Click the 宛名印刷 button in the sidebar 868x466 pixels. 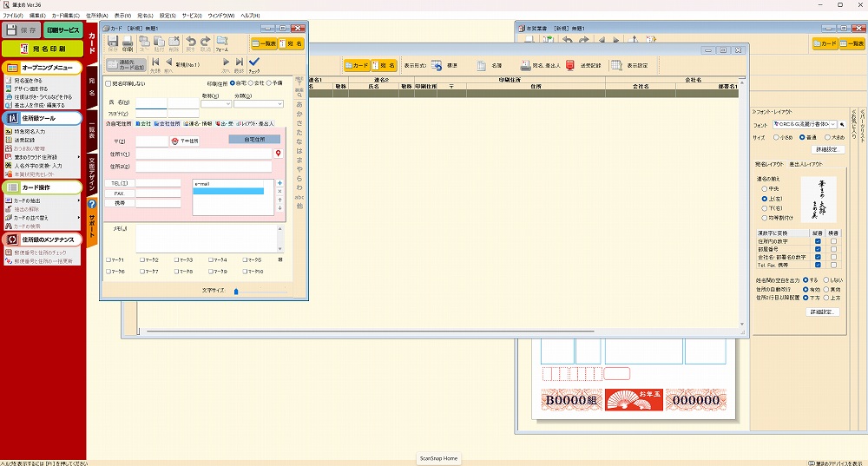click(x=42, y=49)
